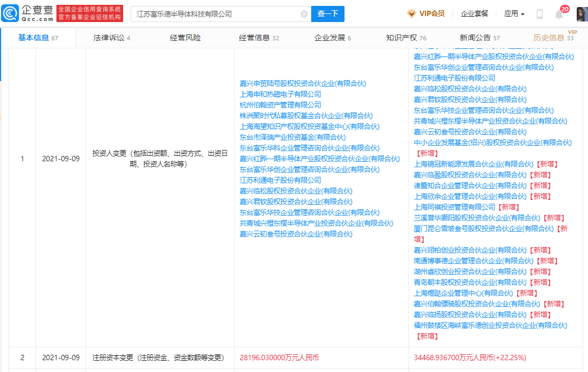Screen dimensions: 588x372
Task: Open 东台富乐华科企业管理咨询合伙企业 link
Action: pyautogui.click(x=310, y=148)
